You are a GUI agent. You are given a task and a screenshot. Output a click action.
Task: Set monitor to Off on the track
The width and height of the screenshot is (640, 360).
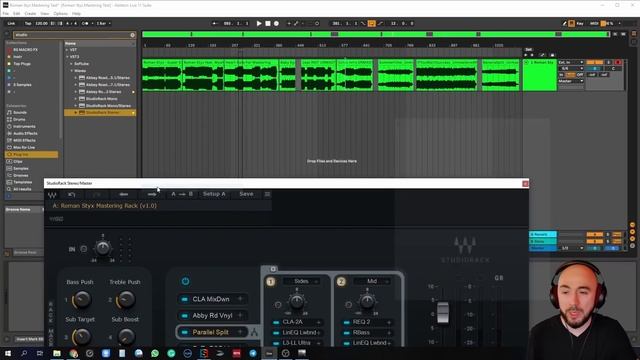point(580,75)
